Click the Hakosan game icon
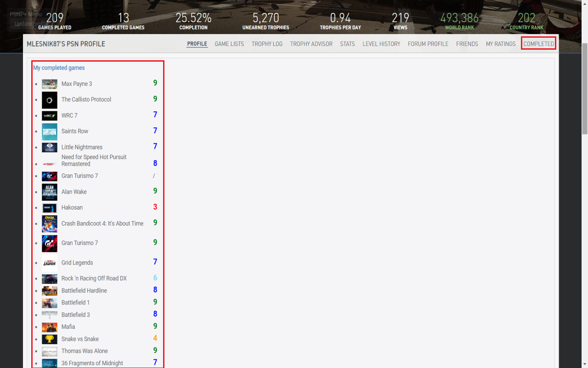 click(50, 208)
